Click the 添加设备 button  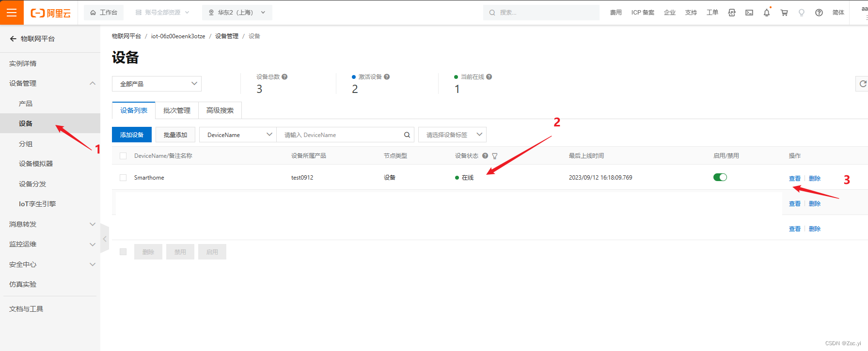[132, 135]
